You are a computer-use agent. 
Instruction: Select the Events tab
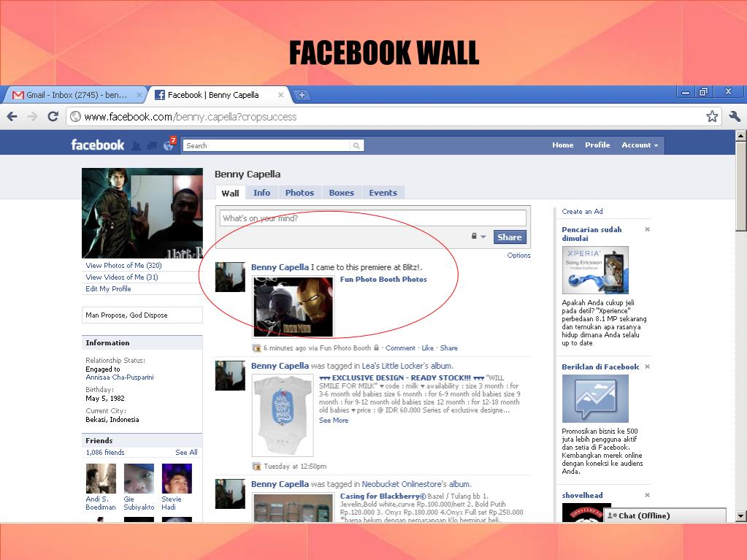pyautogui.click(x=383, y=192)
